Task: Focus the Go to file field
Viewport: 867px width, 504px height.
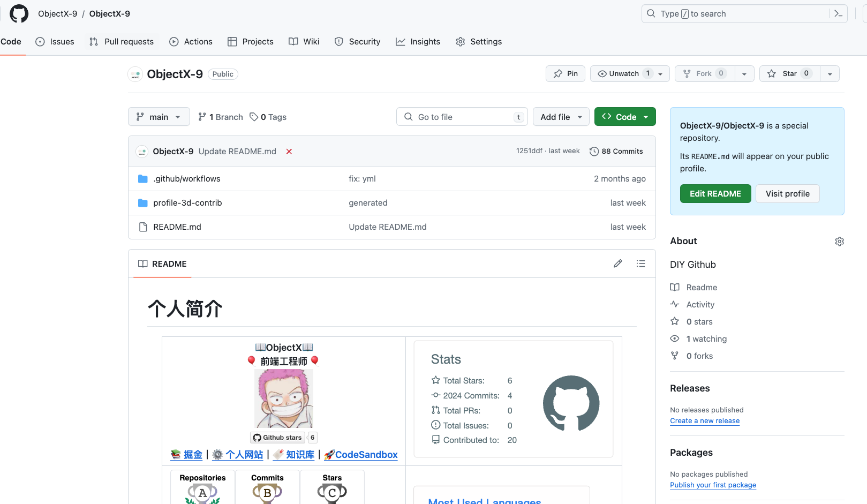Action: (462, 117)
